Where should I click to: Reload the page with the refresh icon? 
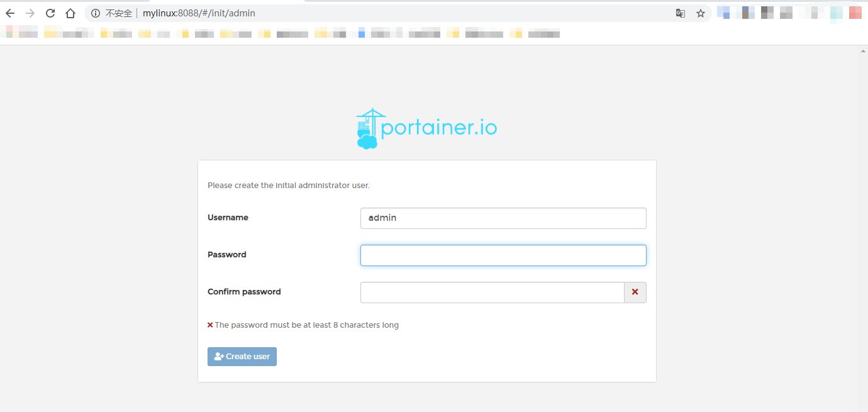tap(50, 13)
